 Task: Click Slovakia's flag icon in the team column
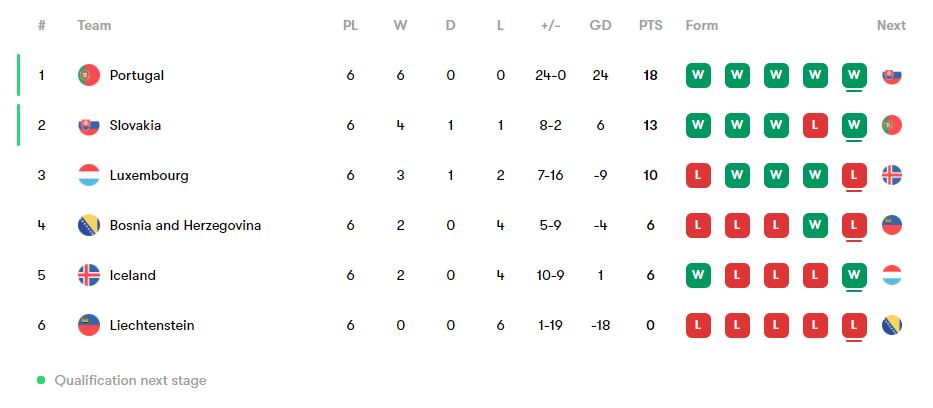tap(89, 125)
